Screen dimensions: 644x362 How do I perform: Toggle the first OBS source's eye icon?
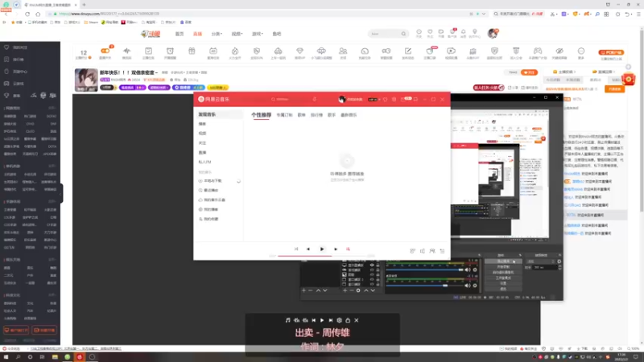pyautogui.click(x=372, y=265)
